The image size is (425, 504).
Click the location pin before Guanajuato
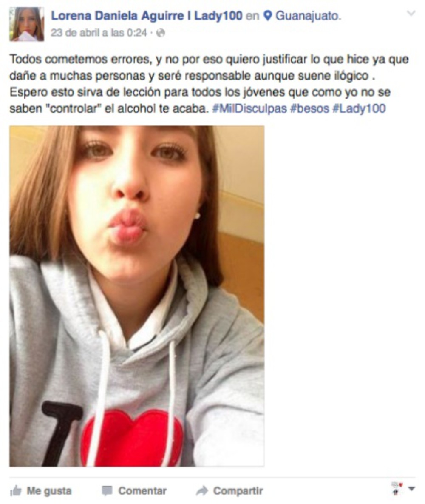pos(268,15)
